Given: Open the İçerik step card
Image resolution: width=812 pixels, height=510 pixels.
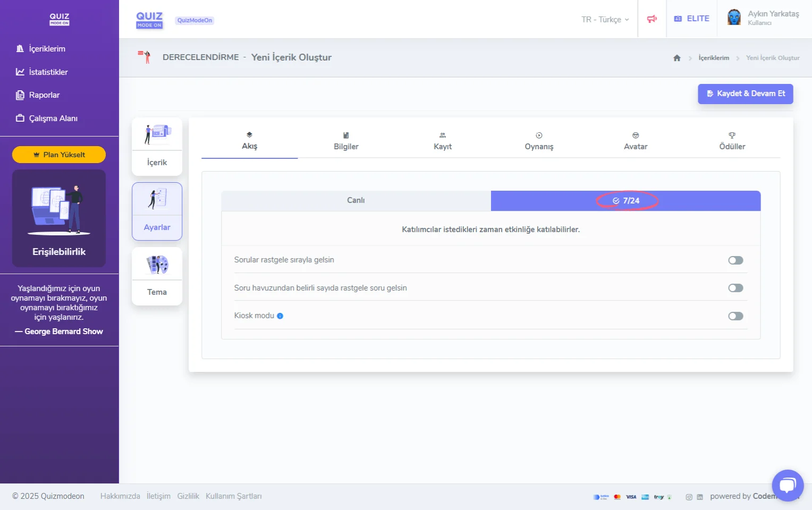Looking at the screenshot, I should pyautogui.click(x=157, y=147).
